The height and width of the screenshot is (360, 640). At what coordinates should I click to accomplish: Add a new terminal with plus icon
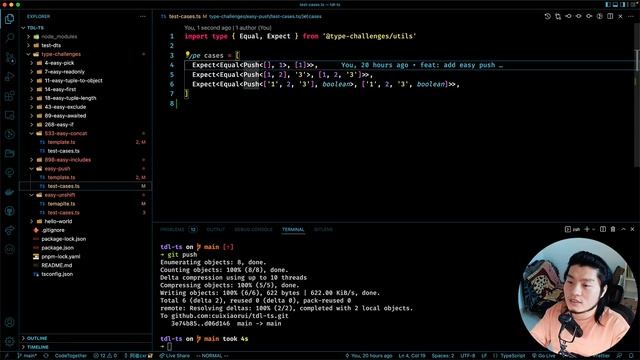(x=587, y=229)
